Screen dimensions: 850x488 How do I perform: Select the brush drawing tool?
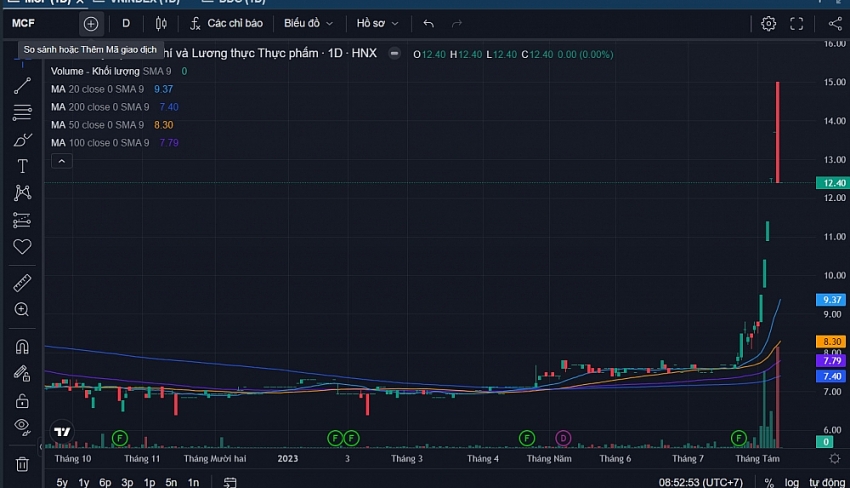tap(22, 140)
